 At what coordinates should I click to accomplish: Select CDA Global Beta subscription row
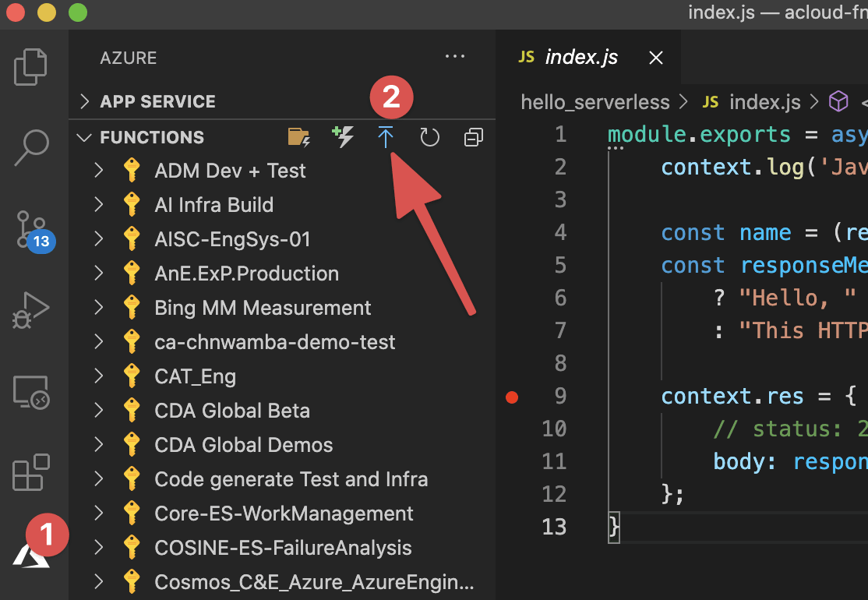point(282,411)
